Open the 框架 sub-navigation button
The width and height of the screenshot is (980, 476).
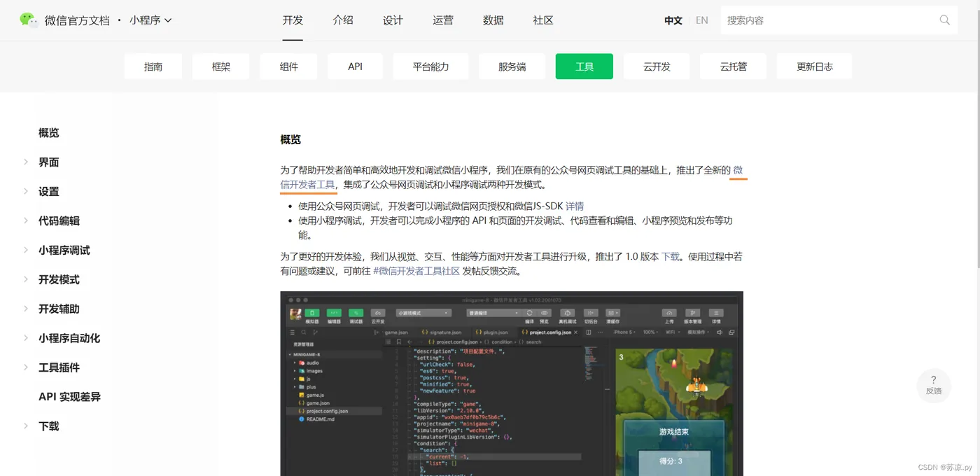[221, 66]
